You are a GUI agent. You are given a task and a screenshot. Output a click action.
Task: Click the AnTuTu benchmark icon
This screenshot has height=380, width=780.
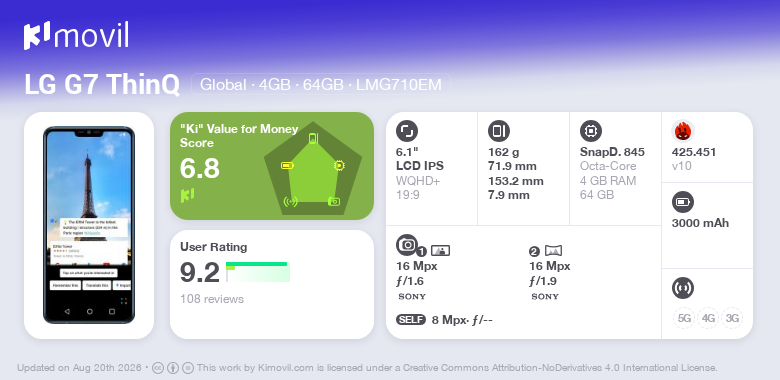pyautogui.click(x=683, y=131)
